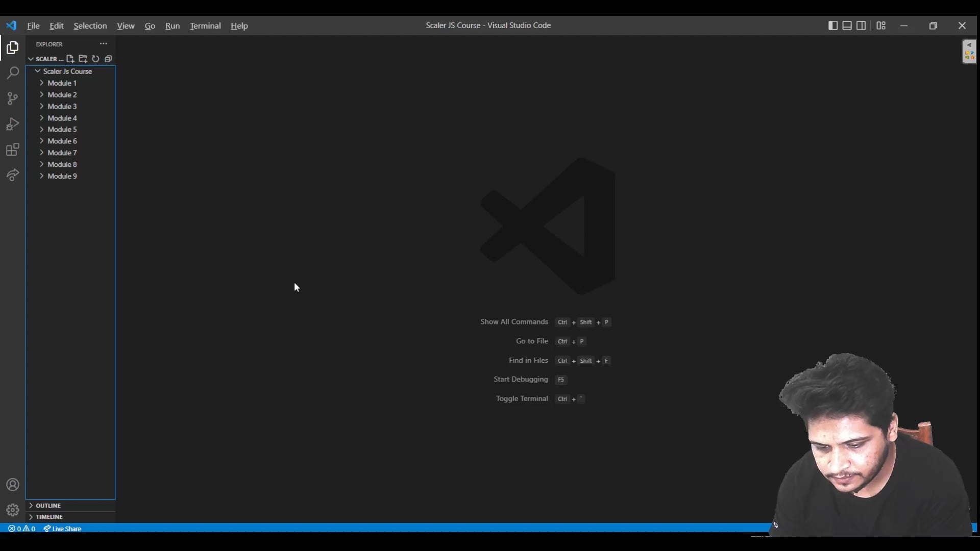980x551 pixels.
Task: Click errors and warnings status indicator
Action: [x=22, y=529]
